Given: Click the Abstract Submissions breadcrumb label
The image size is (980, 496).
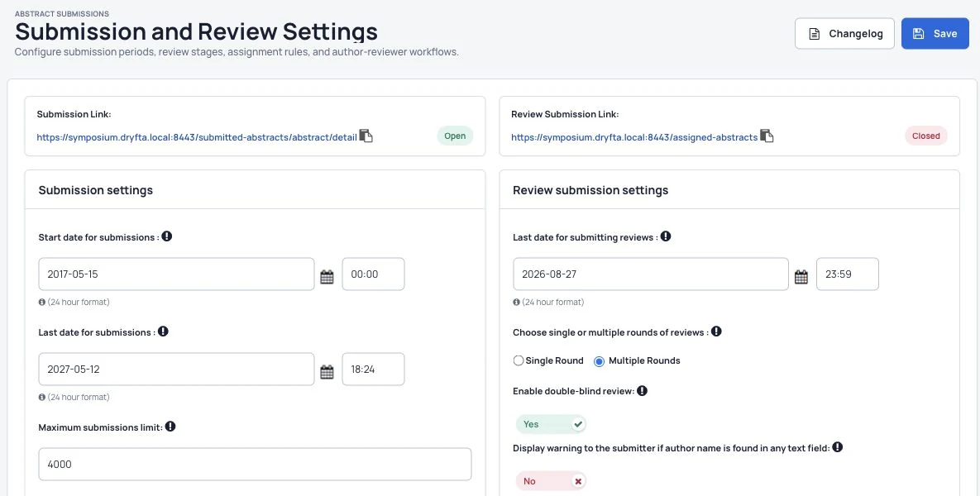Looking at the screenshot, I should (x=62, y=14).
